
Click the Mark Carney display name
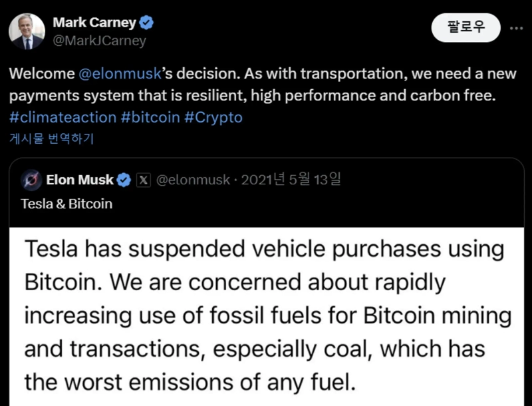94,23
